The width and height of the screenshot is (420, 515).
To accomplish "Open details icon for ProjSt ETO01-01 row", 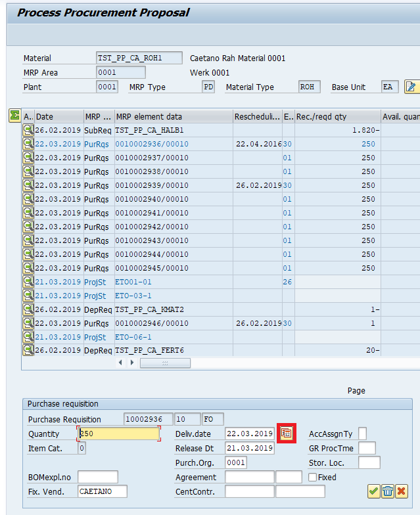I will [x=28, y=282].
